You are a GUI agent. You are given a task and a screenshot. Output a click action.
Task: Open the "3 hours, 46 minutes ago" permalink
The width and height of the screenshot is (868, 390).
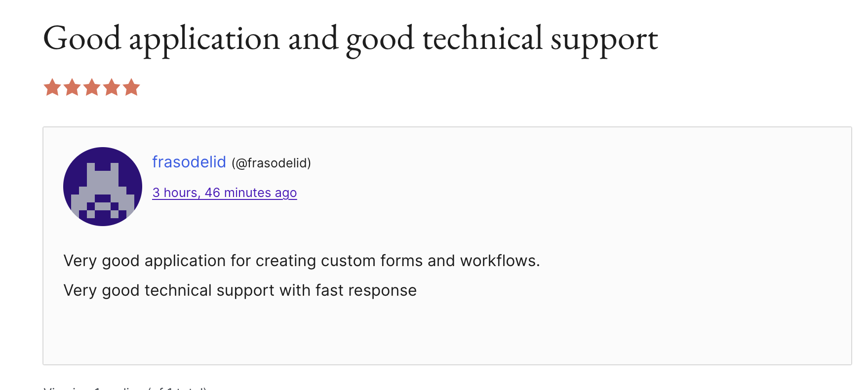[x=224, y=193]
